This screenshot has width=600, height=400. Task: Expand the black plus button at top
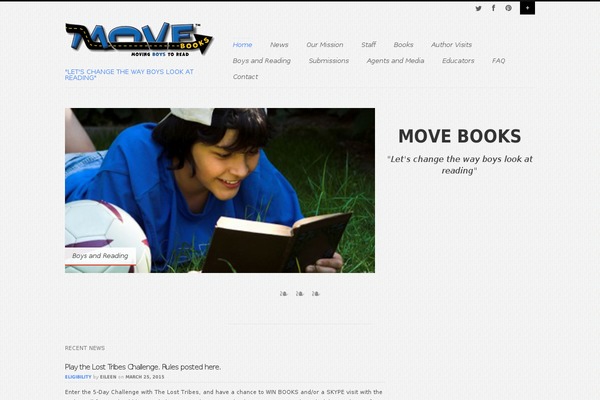(527, 8)
